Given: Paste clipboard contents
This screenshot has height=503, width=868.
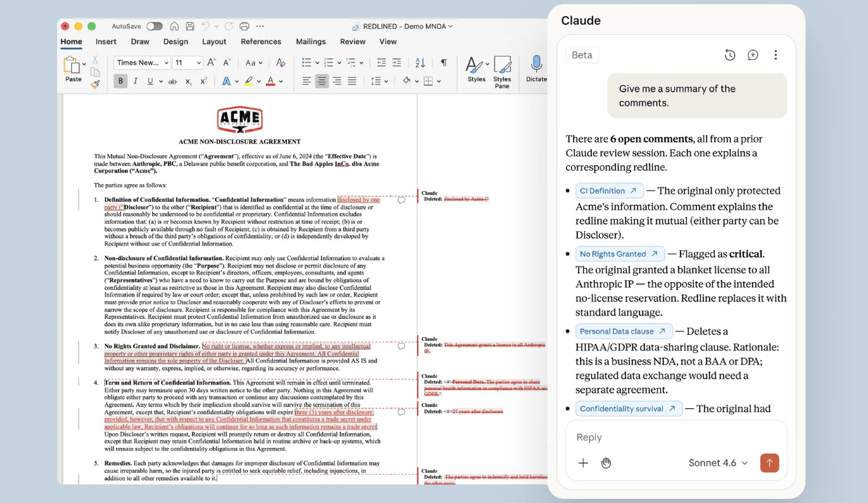Looking at the screenshot, I should [x=73, y=69].
